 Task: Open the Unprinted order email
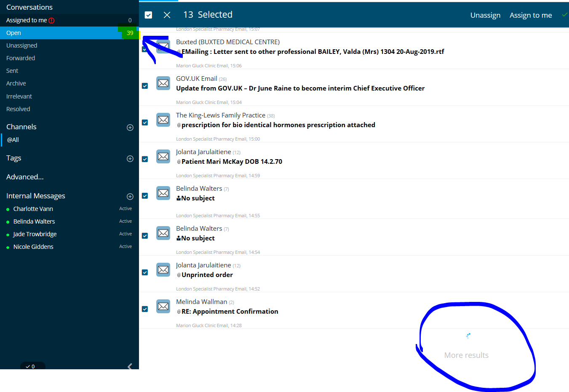207,275
